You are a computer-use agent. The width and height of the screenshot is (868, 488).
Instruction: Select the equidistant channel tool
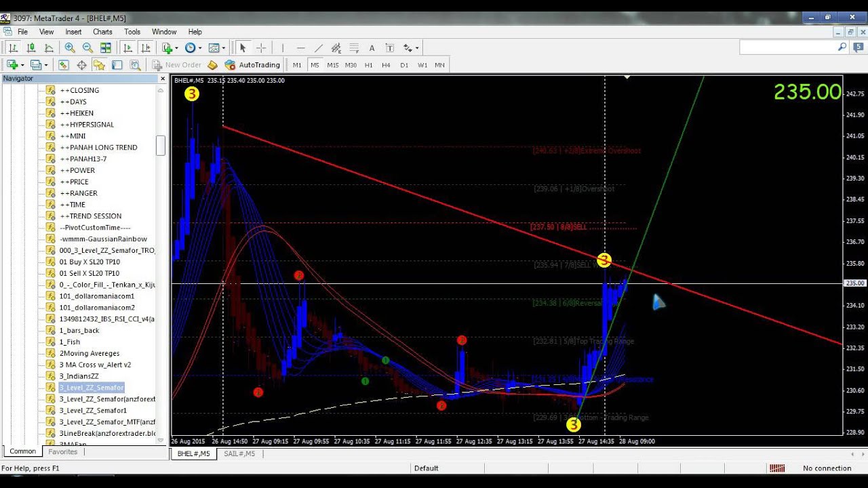pos(336,47)
